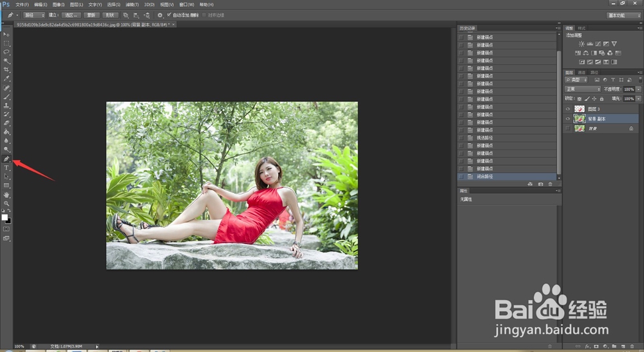Open fill 100% slider arrow
Screen dimensions: 644x352
(x=638, y=99)
